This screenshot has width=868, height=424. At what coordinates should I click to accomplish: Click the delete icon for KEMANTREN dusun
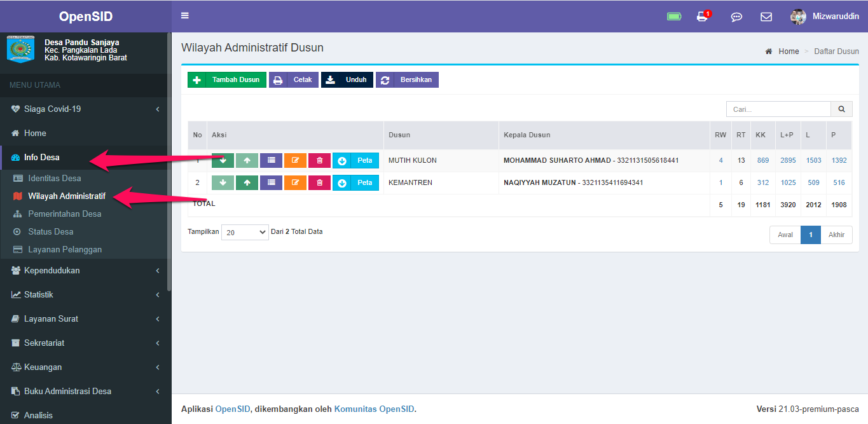point(319,182)
